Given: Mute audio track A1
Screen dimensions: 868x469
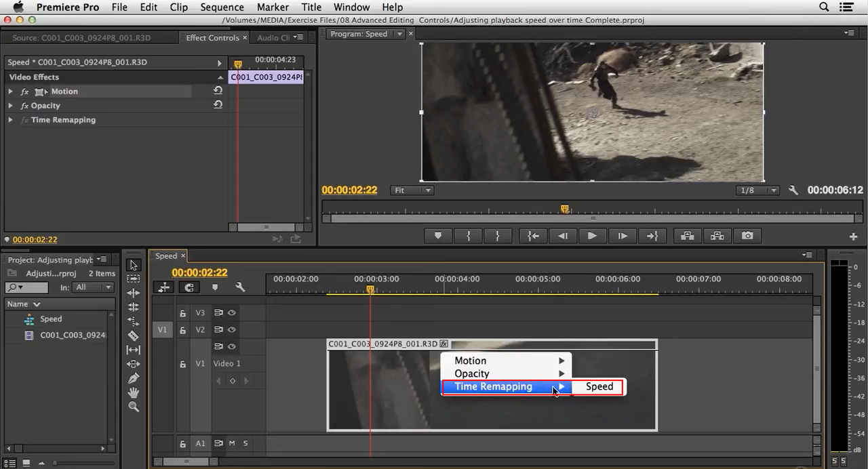Looking at the screenshot, I should 232,443.
